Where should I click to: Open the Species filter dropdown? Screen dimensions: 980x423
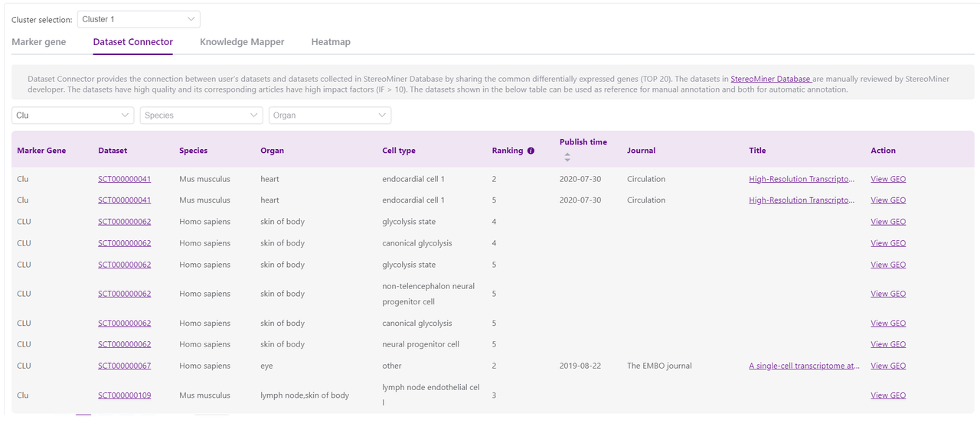pos(201,116)
